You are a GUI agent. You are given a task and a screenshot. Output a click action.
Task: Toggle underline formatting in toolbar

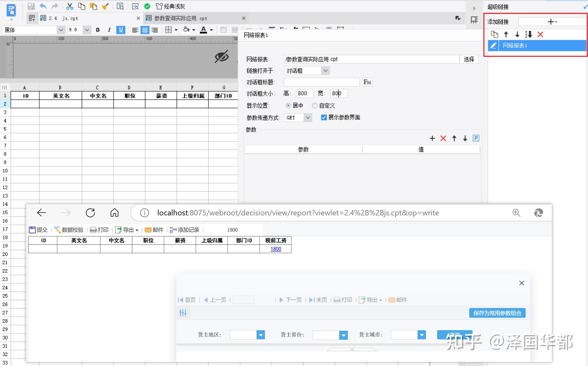(121, 30)
